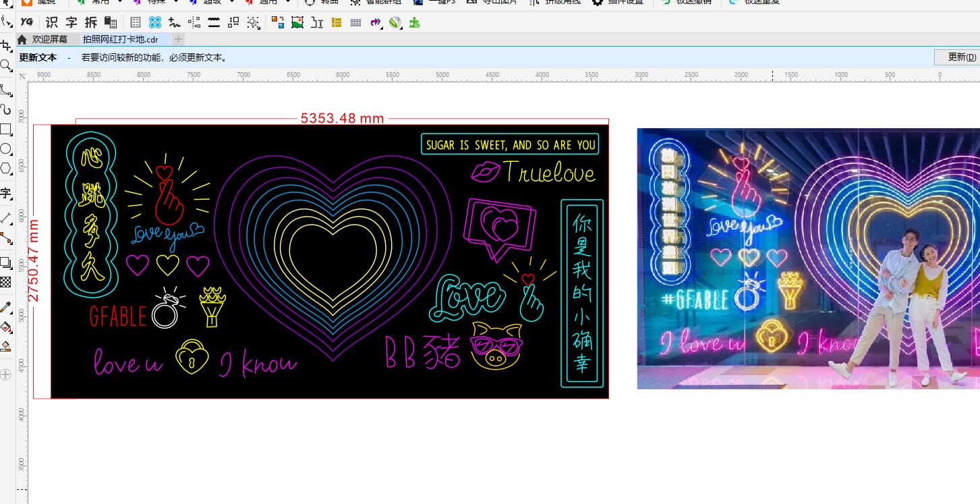Click the green round leaf icon
The width and height of the screenshot is (980, 504).
(395, 22)
